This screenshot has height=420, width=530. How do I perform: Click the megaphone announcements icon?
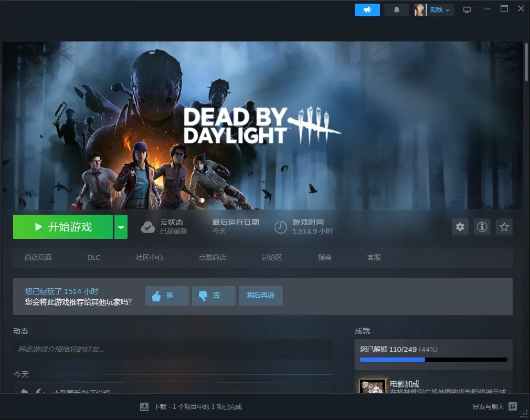[x=367, y=10]
